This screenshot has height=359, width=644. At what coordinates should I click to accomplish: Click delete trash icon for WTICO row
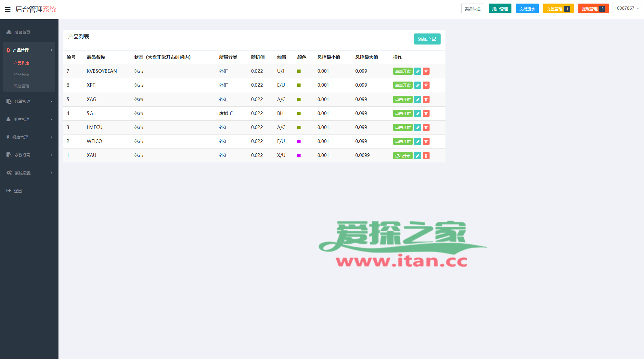426,141
